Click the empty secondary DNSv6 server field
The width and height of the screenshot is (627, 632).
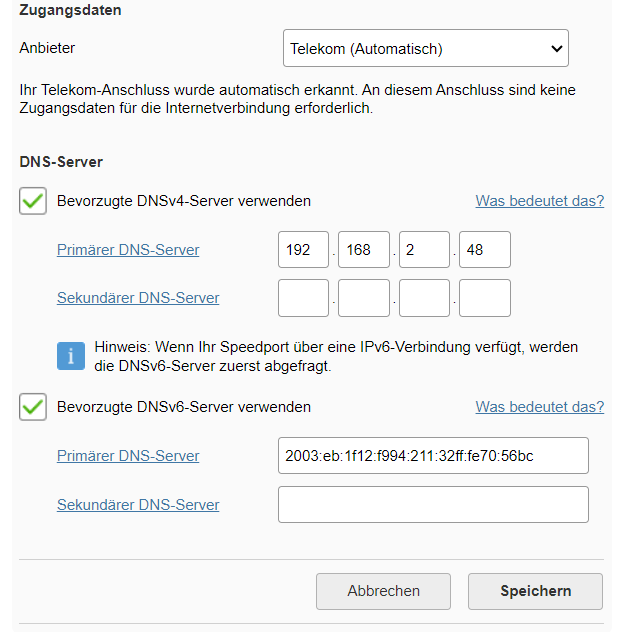[x=433, y=505]
